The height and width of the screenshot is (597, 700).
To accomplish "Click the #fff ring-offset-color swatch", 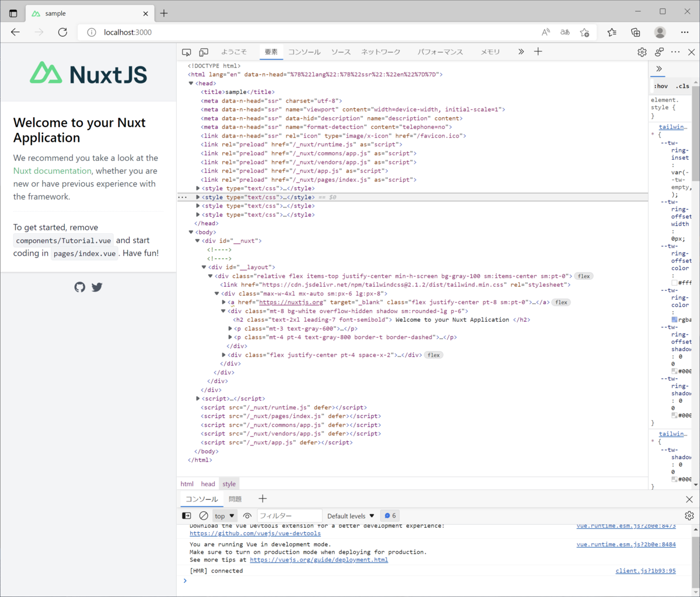I will (674, 283).
